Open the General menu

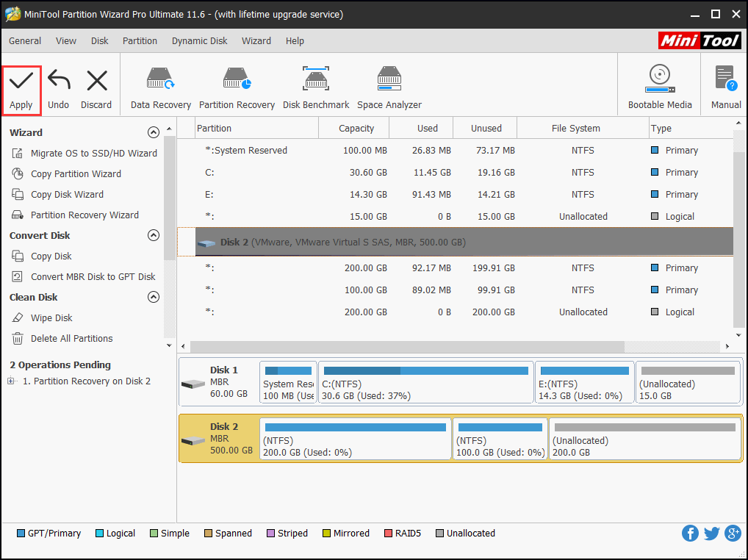pos(25,41)
